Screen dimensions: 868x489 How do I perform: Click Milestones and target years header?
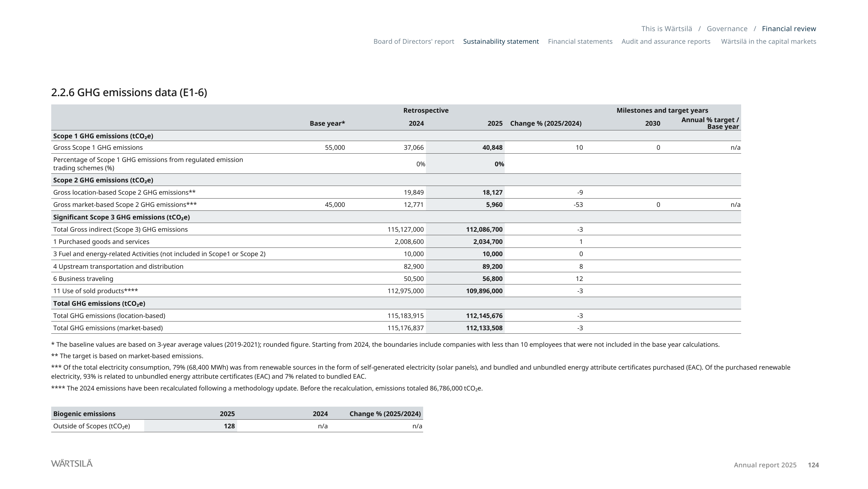[x=662, y=110]
